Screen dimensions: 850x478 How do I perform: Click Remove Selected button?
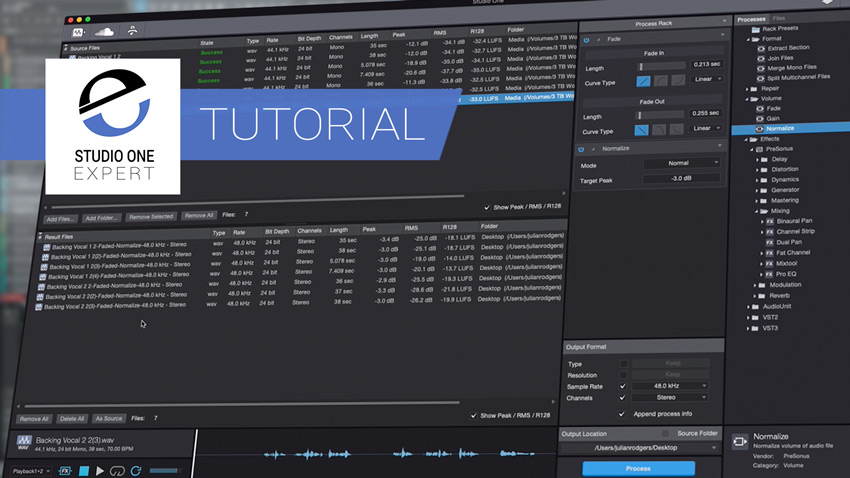click(x=151, y=217)
